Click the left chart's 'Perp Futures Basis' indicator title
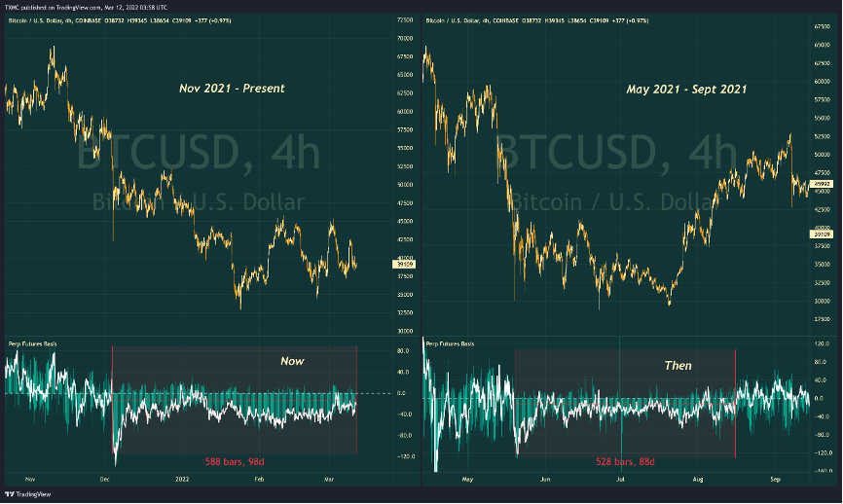Viewport: 843px width, 504px height. (x=32, y=343)
